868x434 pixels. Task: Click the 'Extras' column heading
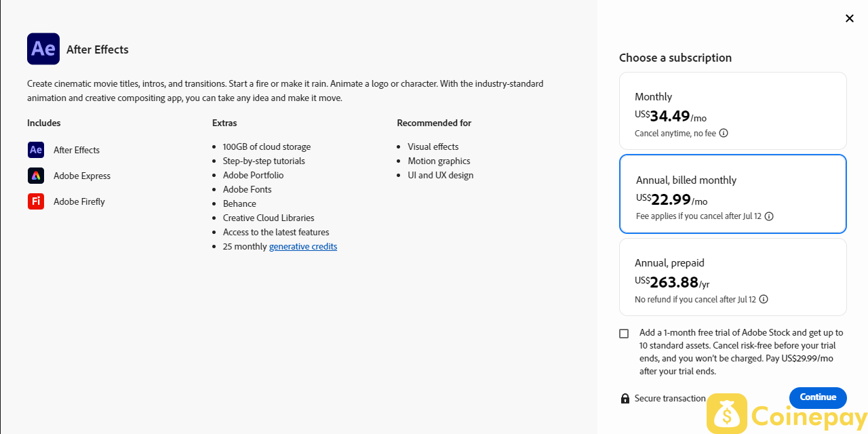pos(224,123)
